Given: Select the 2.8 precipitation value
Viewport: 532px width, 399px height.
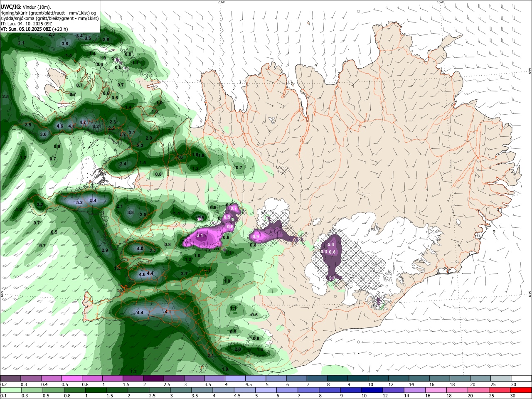Looking at the screenshot, I should (x=106, y=39).
